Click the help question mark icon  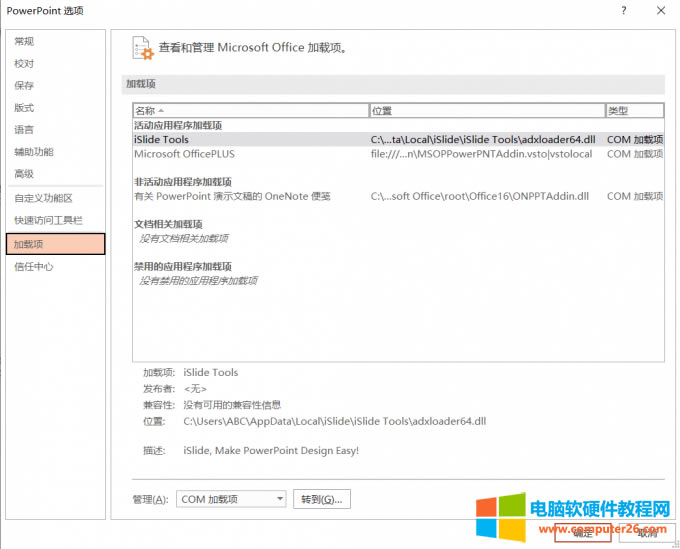pyautogui.click(x=623, y=11)
